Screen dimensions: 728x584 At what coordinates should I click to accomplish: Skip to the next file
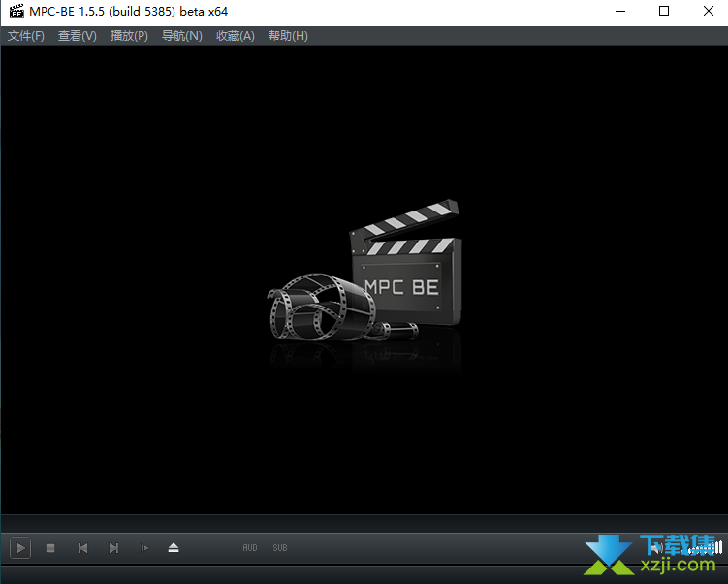pos(113,548)
